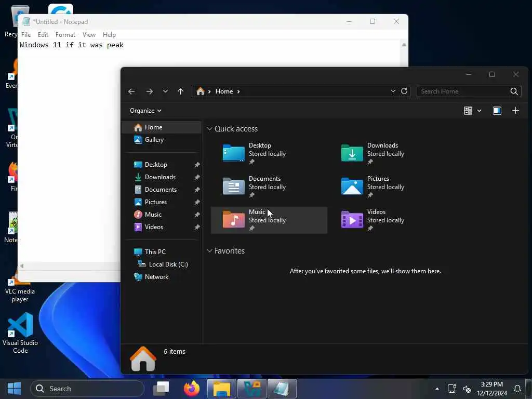
Task: Open Notepad Format menu
Action: tap(65, 35)
